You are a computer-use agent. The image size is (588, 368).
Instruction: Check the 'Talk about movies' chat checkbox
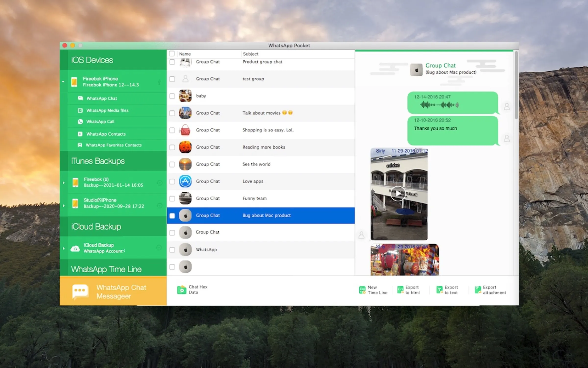172,113
